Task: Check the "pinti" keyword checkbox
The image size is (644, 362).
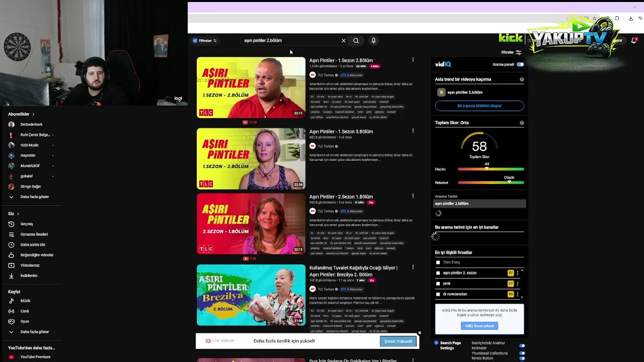Action: 438,284
